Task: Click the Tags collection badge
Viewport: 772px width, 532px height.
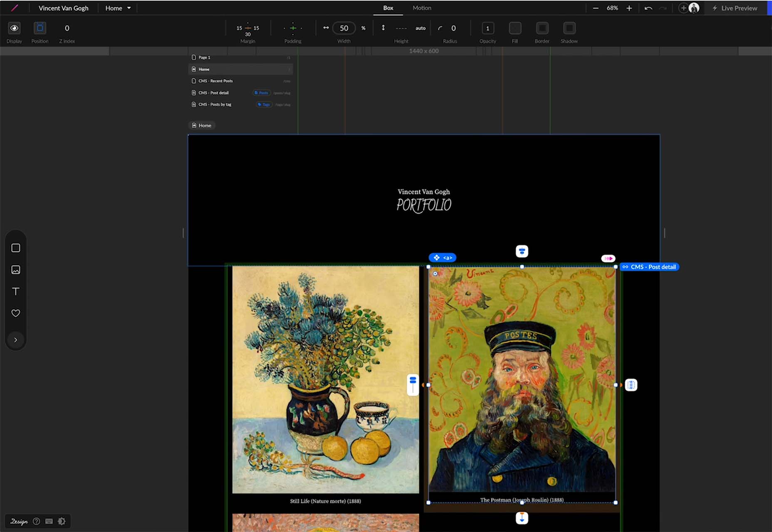Action: pyautogui.click(x=264, y=104)
